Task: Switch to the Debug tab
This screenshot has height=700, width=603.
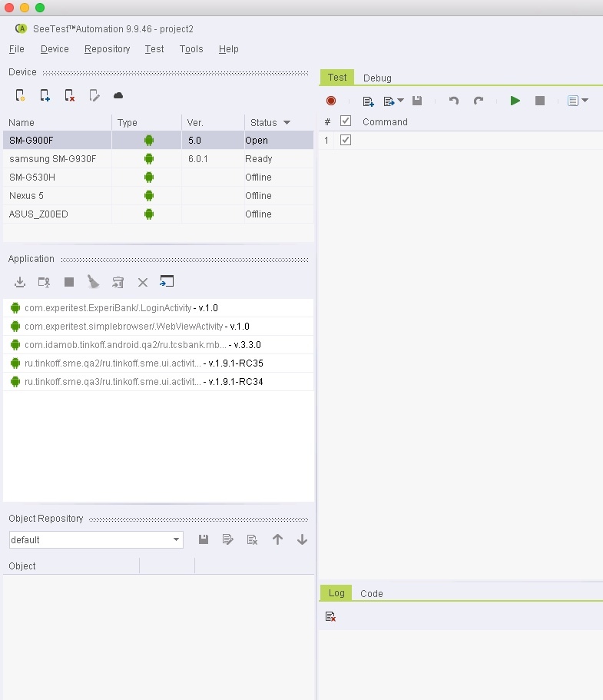Action: [377, 78]
